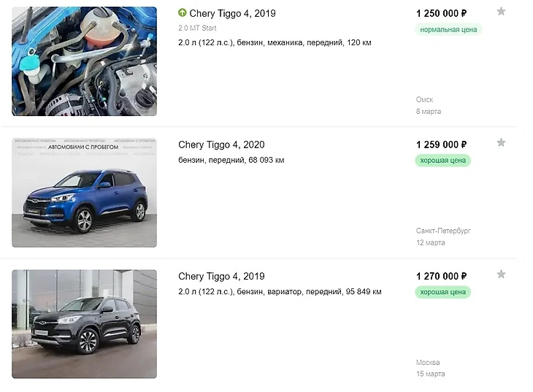Screen dimensions: 533x392
Task: Open the dark gray Tiggo photo
Action: coord(84,323)
